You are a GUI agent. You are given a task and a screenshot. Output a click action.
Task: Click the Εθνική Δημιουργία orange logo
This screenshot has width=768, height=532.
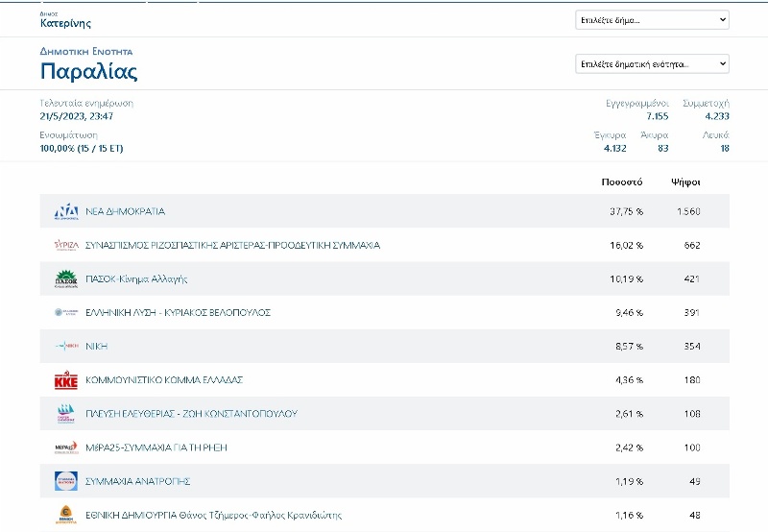pyautogui.click(x=66, y=515)
